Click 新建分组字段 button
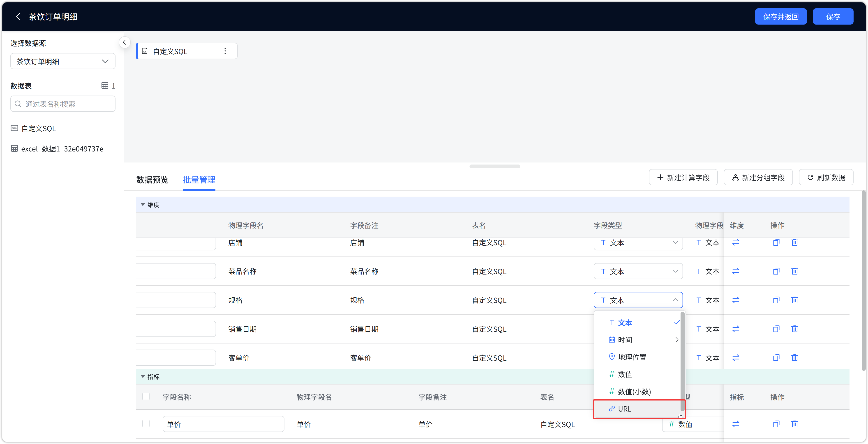 point(758,177)
